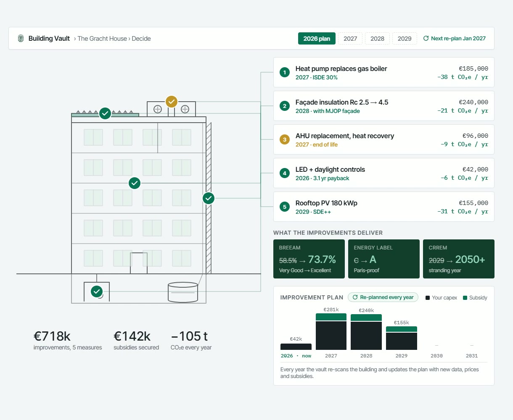Click the €281k label above the 2027 bar
Image resolution: width=513 pixels, height=420 pixels.
point(331,310)
